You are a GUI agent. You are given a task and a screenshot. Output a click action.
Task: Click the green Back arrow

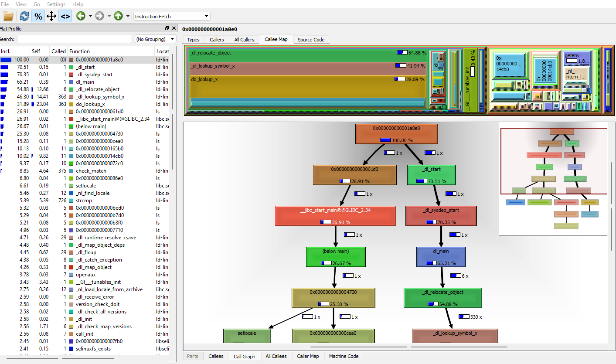click(80, 16)
